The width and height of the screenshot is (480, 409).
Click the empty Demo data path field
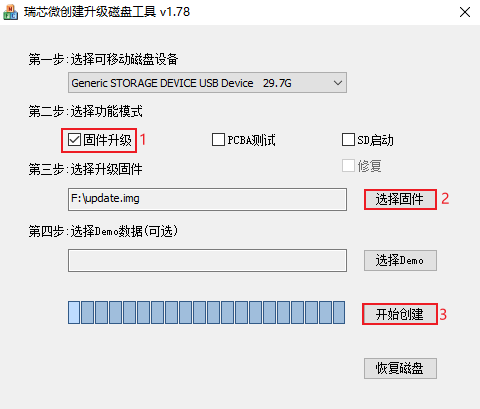coord(207,260)
